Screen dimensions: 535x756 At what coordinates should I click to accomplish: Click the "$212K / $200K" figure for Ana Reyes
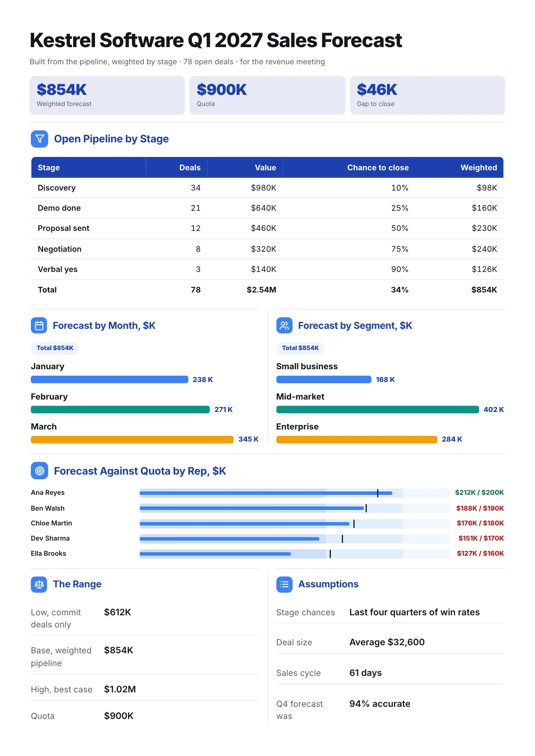479,492
